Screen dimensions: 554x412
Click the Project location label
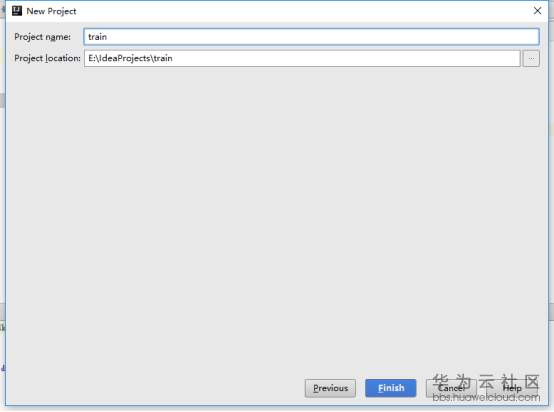pos(47,58)
